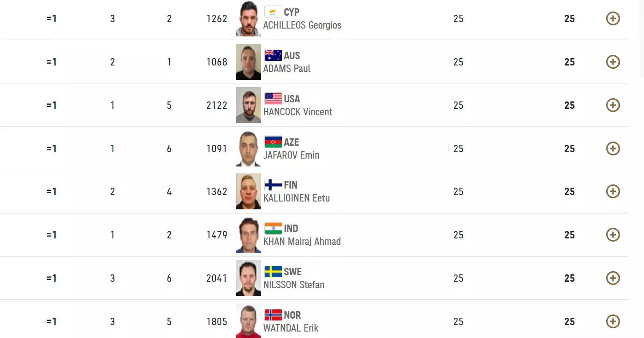Click Erik Watndal profile photo
644x338 pixels.
[248, 321]
